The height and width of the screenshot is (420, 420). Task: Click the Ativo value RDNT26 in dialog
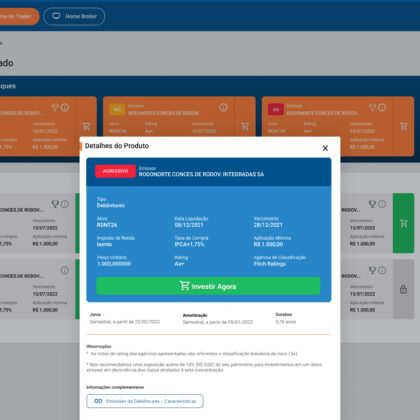tap(107, 225)
